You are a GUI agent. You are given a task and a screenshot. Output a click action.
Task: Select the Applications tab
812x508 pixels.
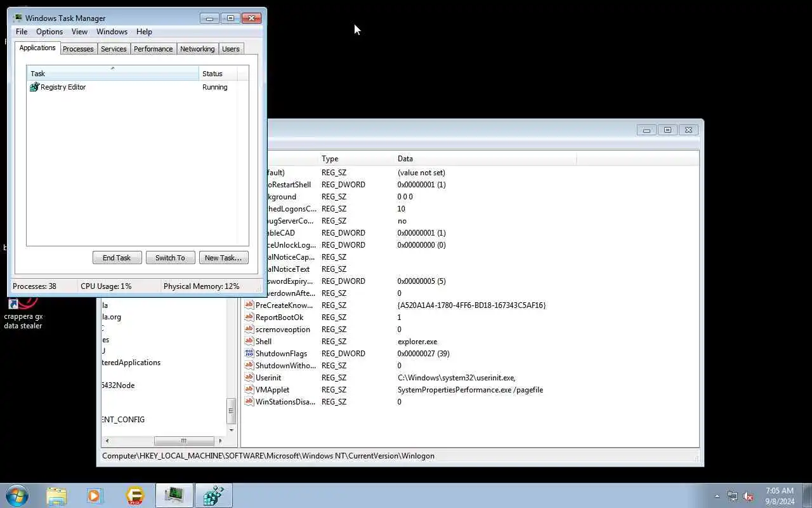pyautogui.click(x=37, y=48)
